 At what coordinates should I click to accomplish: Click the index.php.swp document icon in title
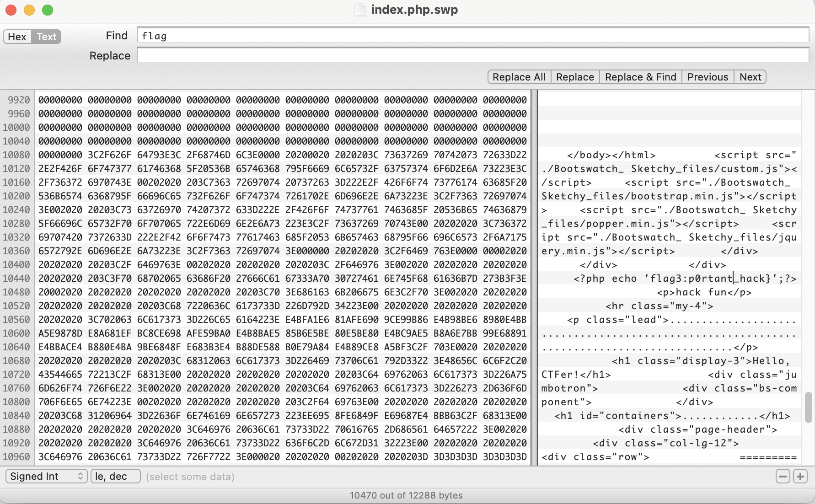click(360, 10)
